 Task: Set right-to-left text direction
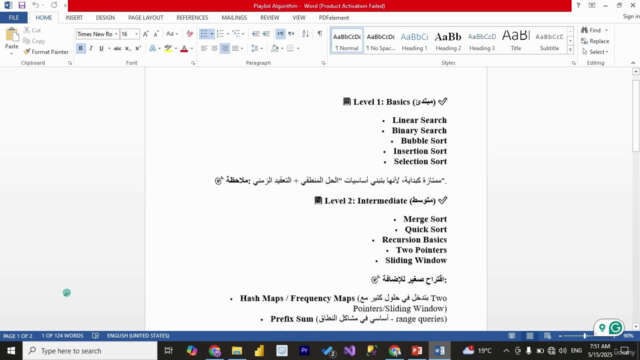point(291,34)
